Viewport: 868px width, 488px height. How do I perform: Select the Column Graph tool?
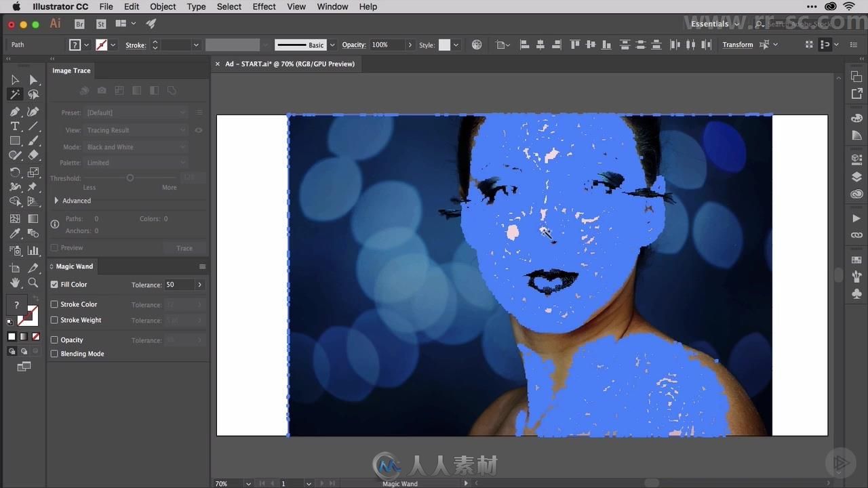tap(33, 251)
